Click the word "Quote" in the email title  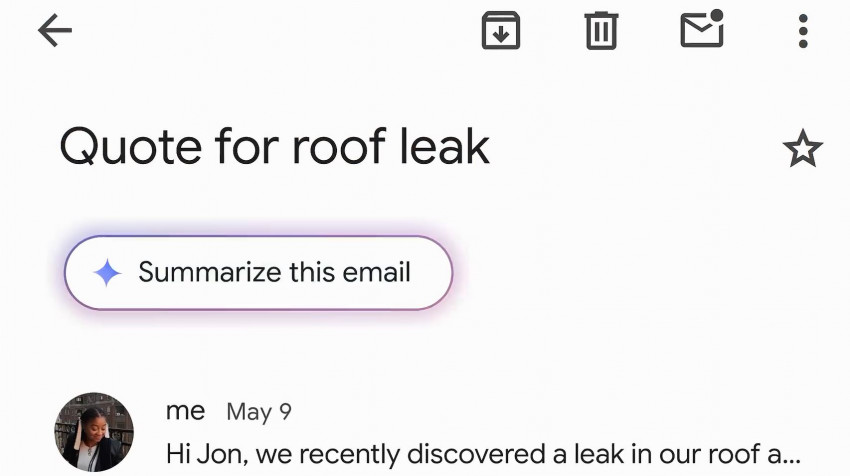coord(129,148)
